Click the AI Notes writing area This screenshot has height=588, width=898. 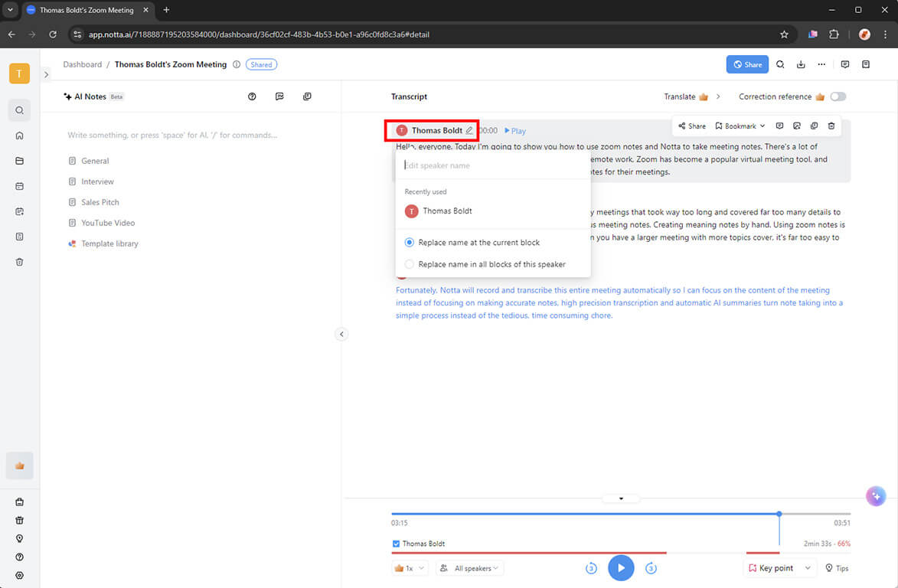172,135
